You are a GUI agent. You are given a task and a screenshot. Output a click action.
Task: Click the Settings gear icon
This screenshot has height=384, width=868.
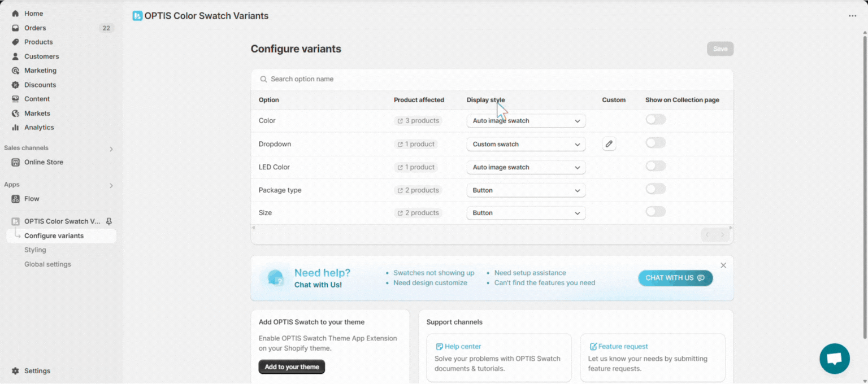(15, 371)
